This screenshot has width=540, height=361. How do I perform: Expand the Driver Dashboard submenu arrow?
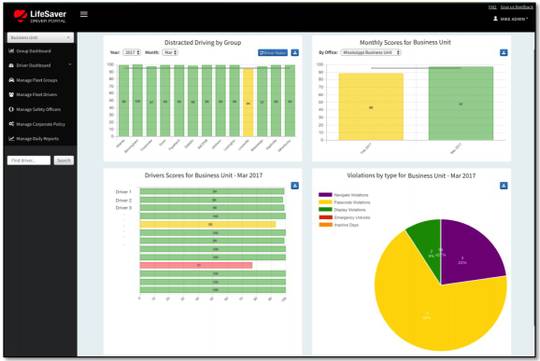(x=70, y=65)
